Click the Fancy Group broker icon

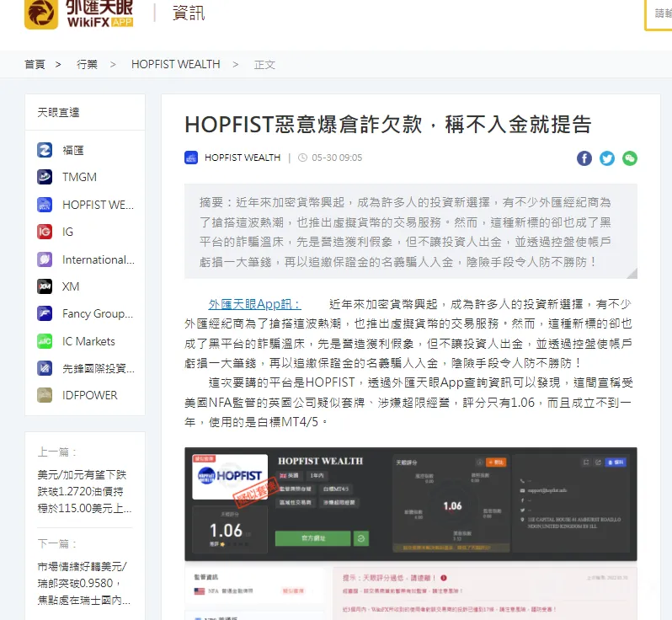point(45,314)
